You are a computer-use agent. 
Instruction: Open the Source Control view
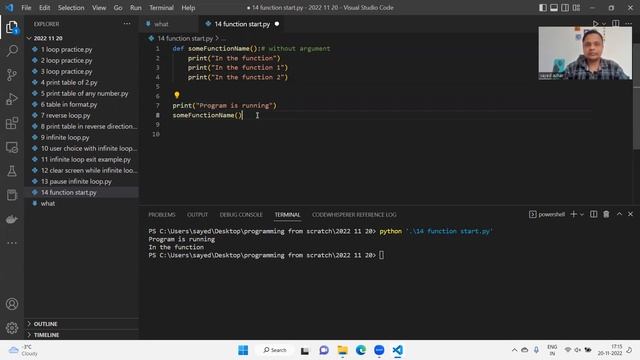click(x=12, y=75)
